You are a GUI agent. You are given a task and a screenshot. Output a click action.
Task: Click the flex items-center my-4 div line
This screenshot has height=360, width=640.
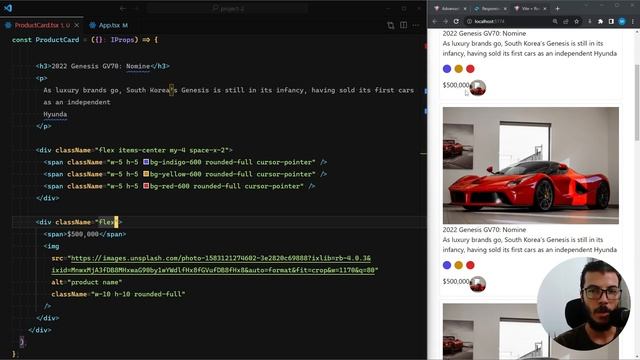click(134, 150)
